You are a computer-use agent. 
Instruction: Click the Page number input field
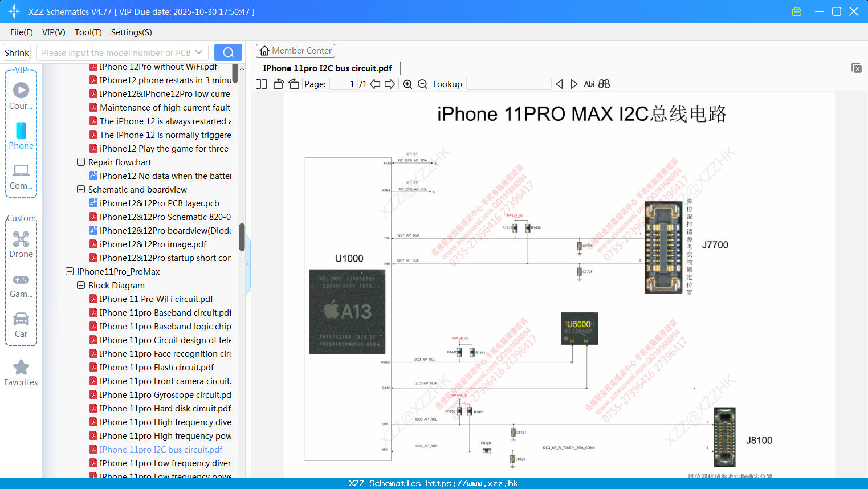click(x=344, y=84)
